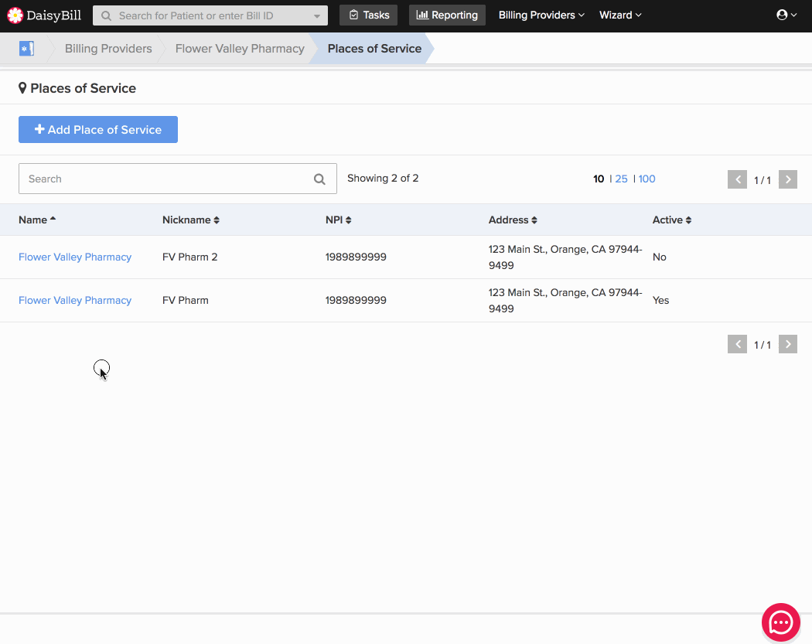This screenshot has height=644, width=812.
Task: Sort table by Nickname column
Action: 191,220
